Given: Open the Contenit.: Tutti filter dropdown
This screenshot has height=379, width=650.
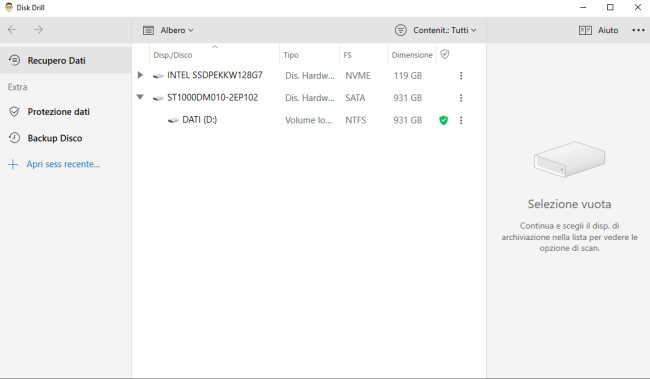Looking at the screenshot, I should click(x=435, y=30).
